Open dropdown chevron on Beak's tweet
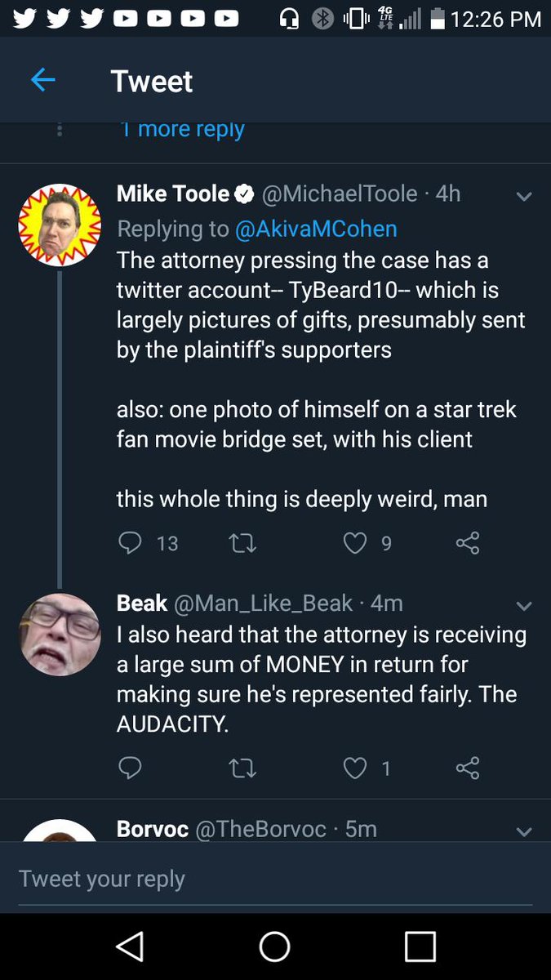The image size is (551, 980). click(x=524, y=605)
